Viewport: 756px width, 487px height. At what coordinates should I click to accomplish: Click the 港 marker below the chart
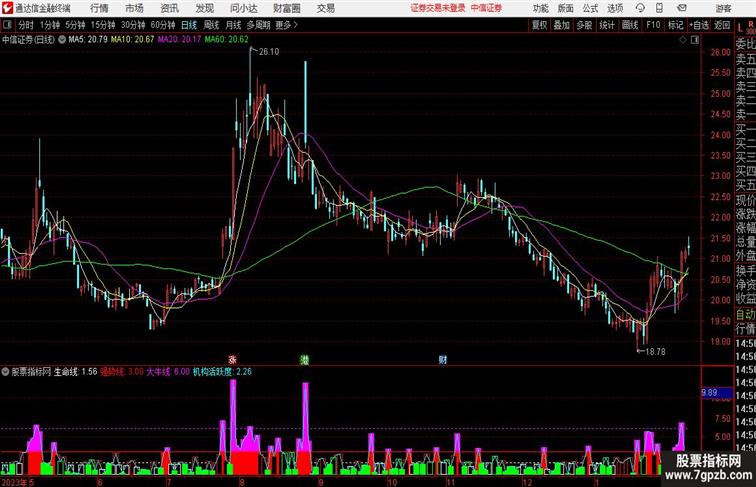click(305, 360)
